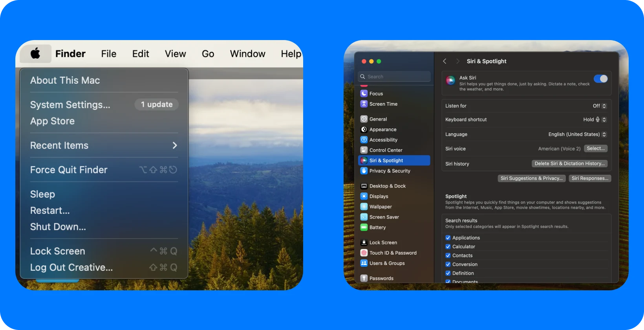Click the Siri & Spotlight sidebar icon
Image resolution: width=644 pixels, height=330 pixels.
[364, 161]
